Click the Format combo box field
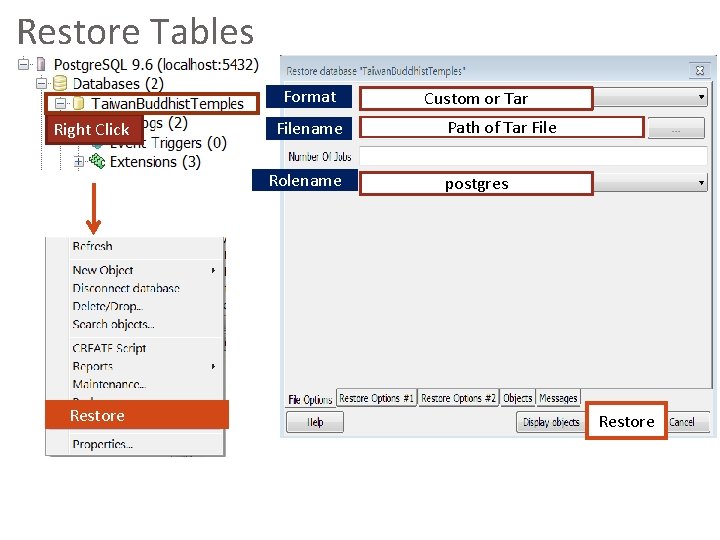720x540 pixels. 533,98
